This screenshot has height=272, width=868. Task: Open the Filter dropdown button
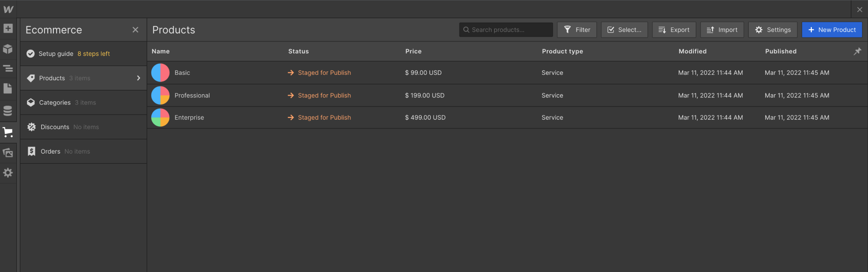[x=577, y=30]
